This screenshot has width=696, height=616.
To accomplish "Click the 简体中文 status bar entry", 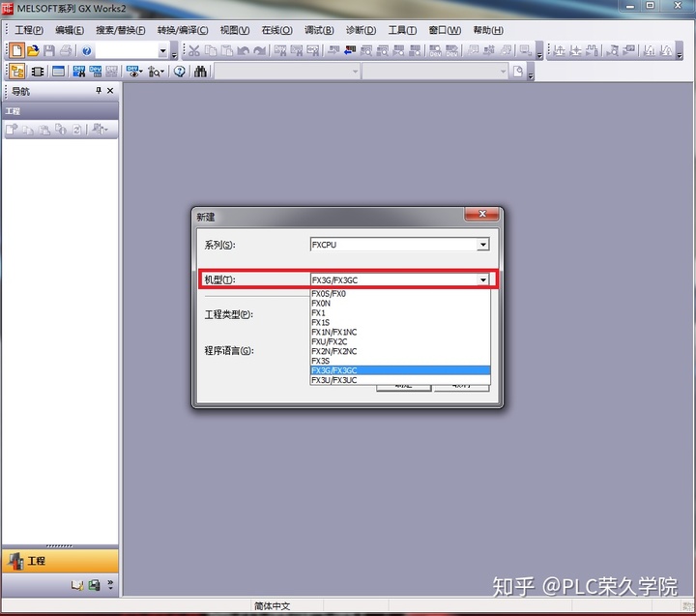I will click(272, 605).
